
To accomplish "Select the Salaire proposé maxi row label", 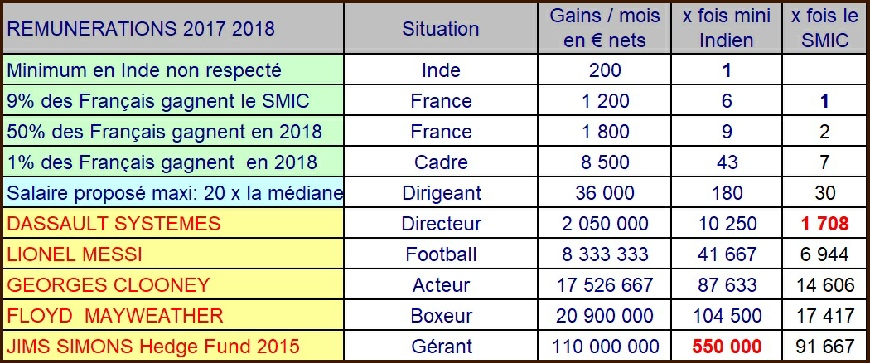I will pyautogui.click(x=174, y=193).
